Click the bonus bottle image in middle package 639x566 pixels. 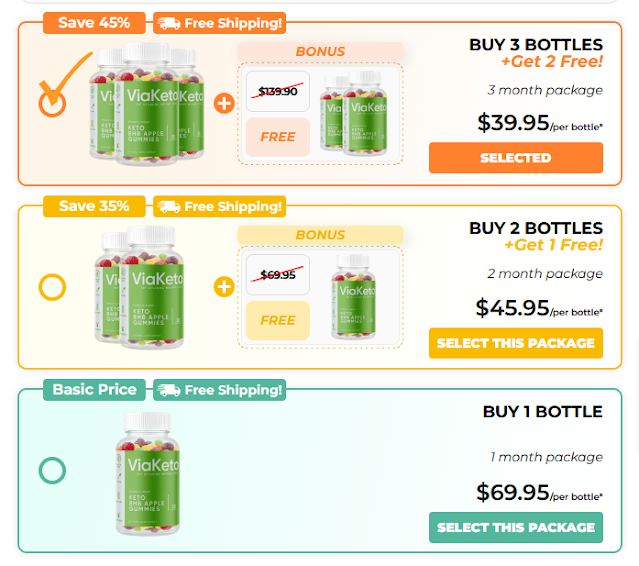point(360,296)
